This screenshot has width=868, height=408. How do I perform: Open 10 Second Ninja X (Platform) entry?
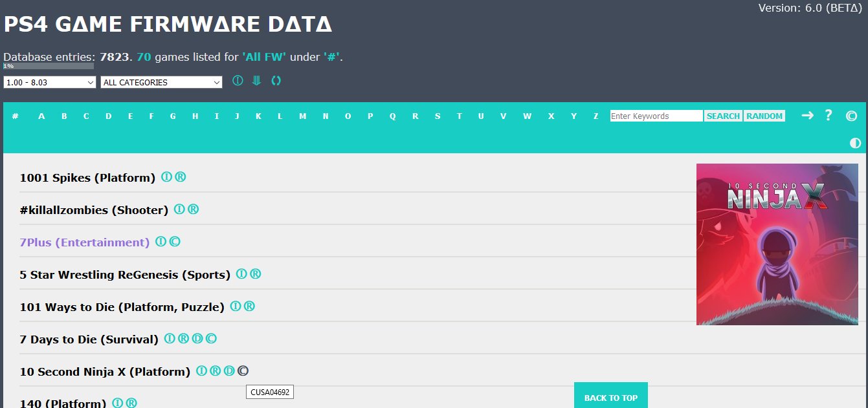[105, 371]
